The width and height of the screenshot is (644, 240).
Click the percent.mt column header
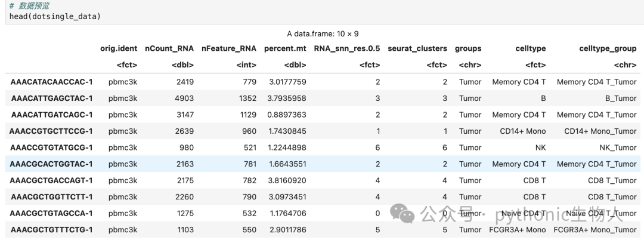tap(285, 48)
